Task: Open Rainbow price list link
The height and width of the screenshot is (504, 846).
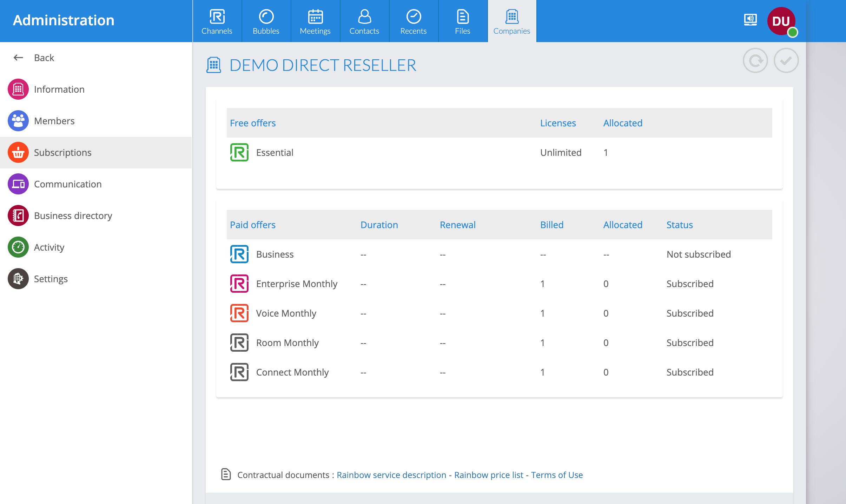Action: point(489,475)
